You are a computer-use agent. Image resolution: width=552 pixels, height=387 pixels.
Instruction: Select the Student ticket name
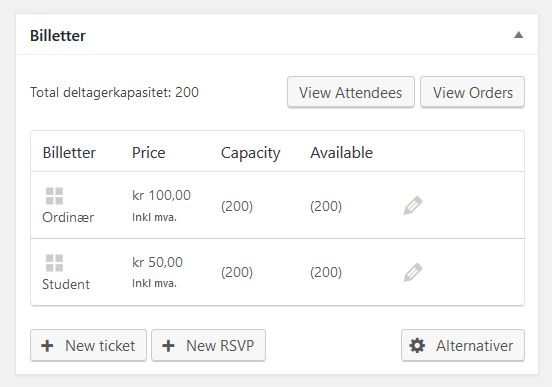(66, 284)
